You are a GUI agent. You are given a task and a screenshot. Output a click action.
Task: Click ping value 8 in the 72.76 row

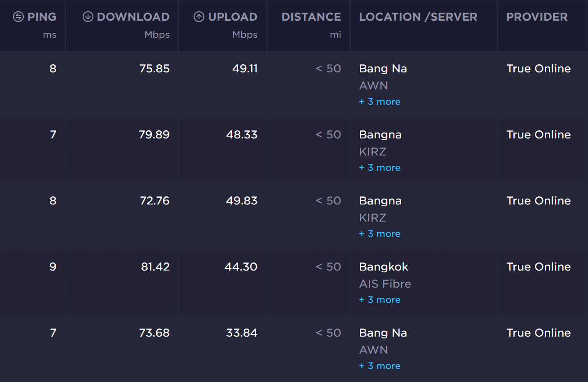click(53, 201)
